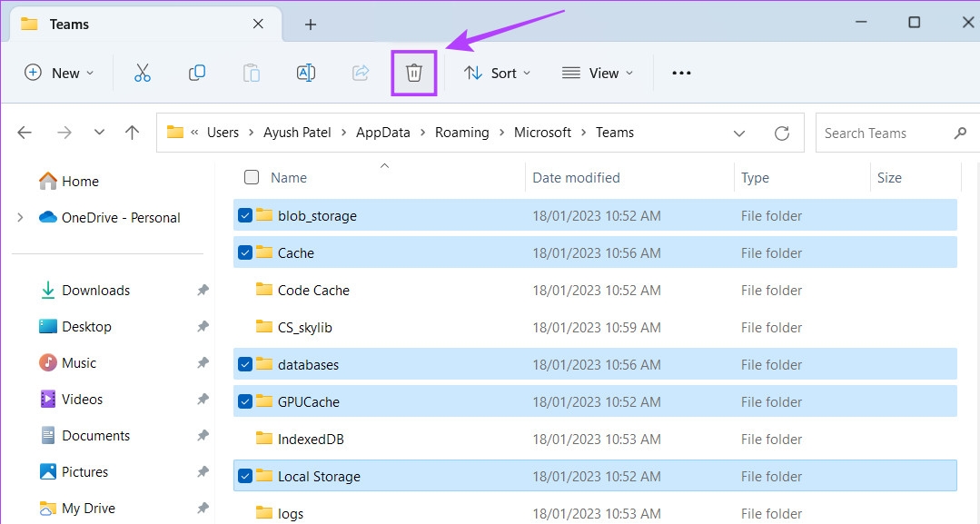Navigate to Microsoft in address bar

click(542, 133)
